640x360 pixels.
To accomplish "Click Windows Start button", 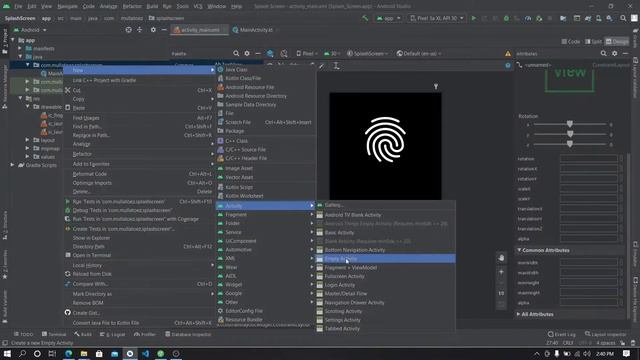I will pyautogui.click(x=7, y=353).
